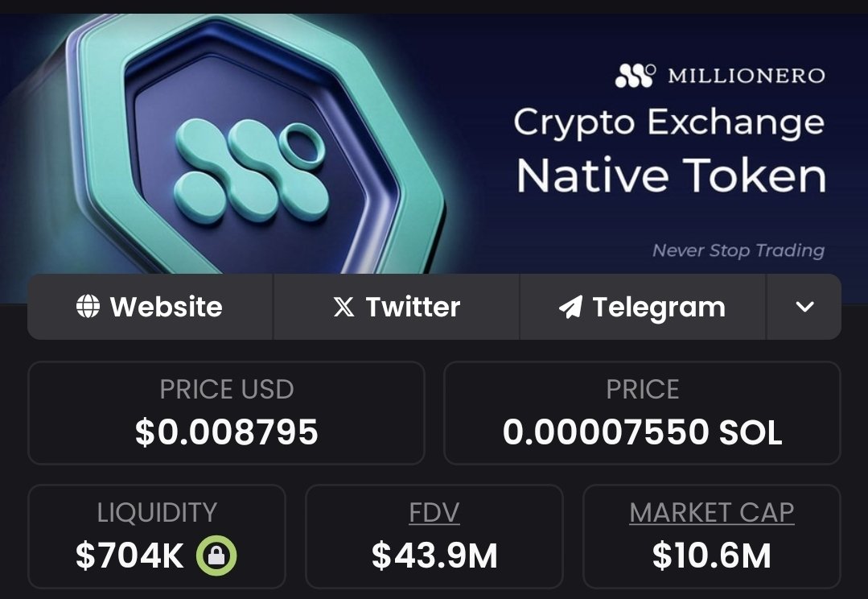Open the Twitter link text
The image size is (868, 599).
(413, 307)
